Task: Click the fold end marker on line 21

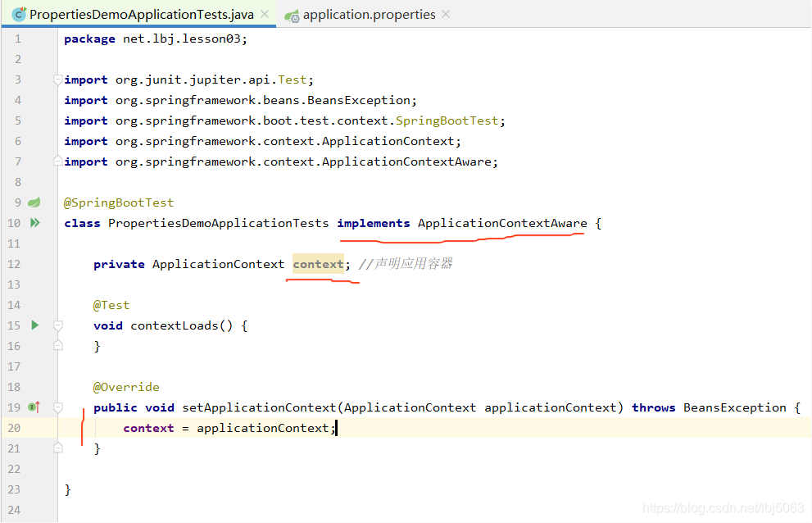Action: click(58, 448)
